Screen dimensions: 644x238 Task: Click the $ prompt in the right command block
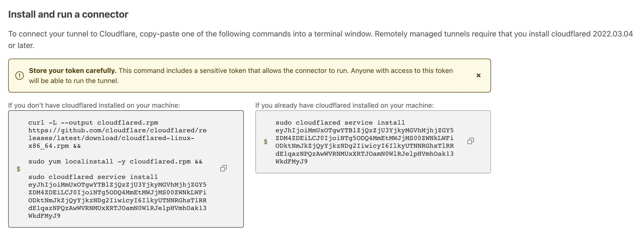(x=266, y=142)
